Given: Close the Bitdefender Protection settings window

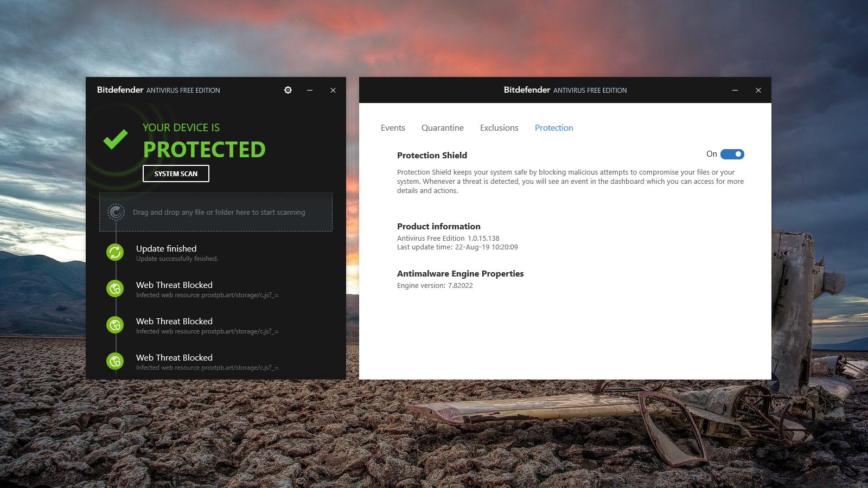Looking at the screenshot, I should 758,90.
